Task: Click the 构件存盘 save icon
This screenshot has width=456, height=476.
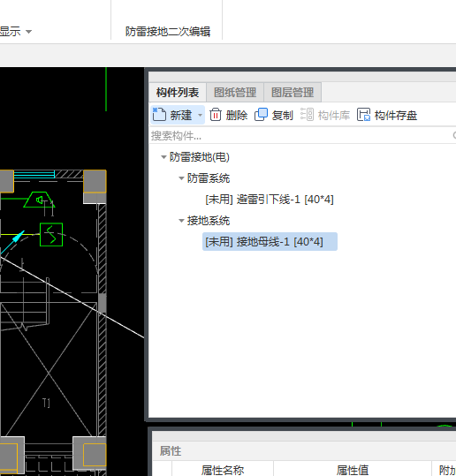Action: pyautogui.click(x=363, y=115)
